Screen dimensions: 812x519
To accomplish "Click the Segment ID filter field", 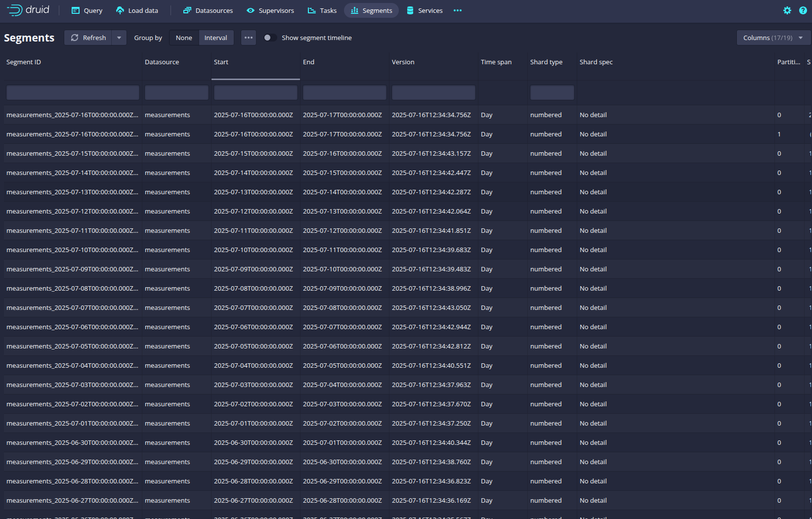I will pyautogui.click(x=73, y=92).
